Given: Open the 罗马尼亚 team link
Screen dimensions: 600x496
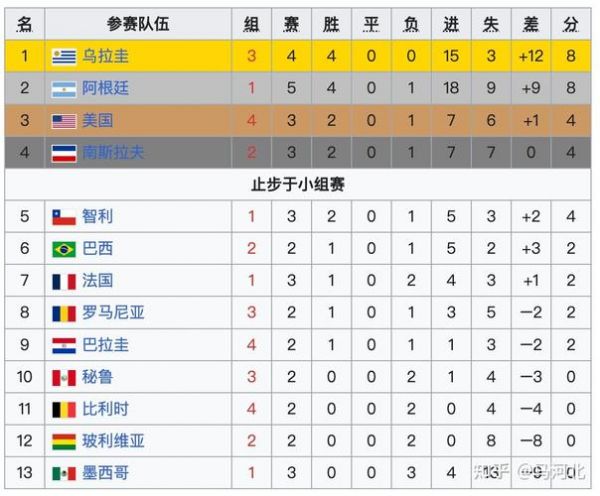Looking at the screenshot, I should pyautogui.click(x=113, y=313).
